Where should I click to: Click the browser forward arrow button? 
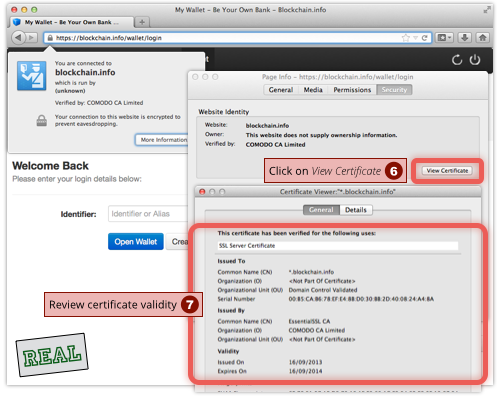[x=31, y=38]
